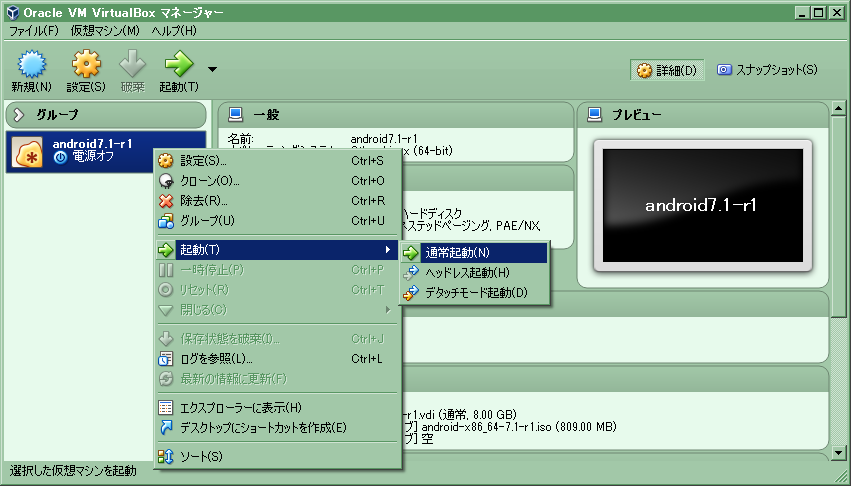Choose Create Desktop Shortcut (デスクトップにショートカットを作成)
Image resolution: width=851 pixels, height=486 pixels.
coord(277,428)
